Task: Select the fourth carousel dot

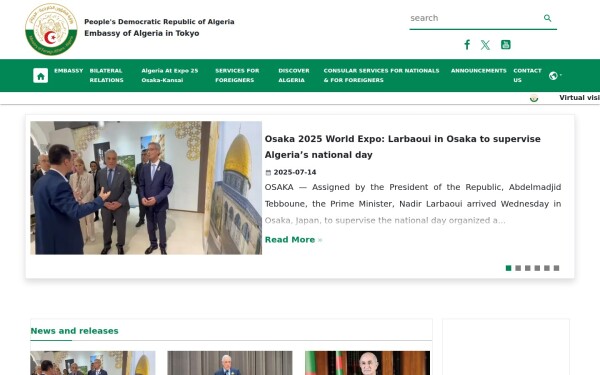Action: (537, 268)
